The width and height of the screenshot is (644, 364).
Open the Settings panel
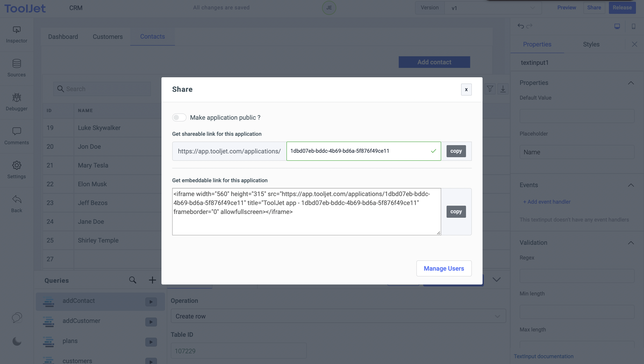click(x=17, y=169)
